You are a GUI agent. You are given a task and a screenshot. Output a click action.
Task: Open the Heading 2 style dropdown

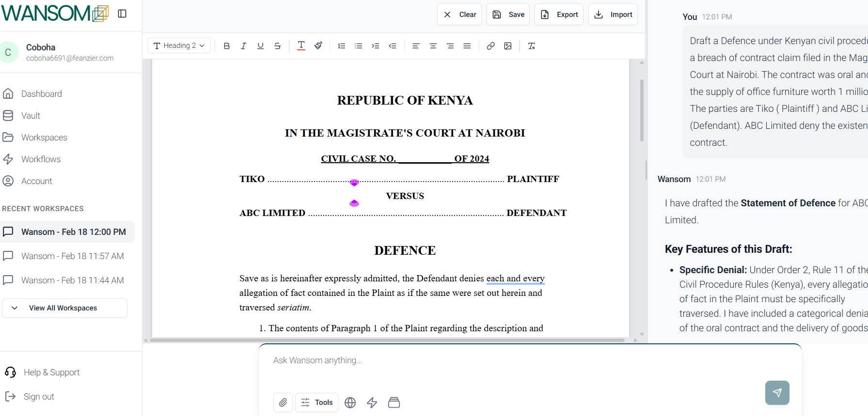[179, 46]
